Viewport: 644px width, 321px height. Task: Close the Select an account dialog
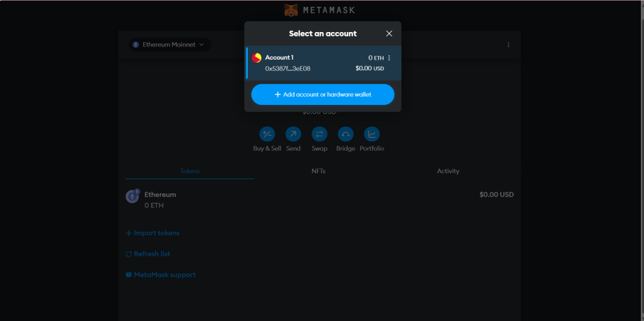coord(389,33)
